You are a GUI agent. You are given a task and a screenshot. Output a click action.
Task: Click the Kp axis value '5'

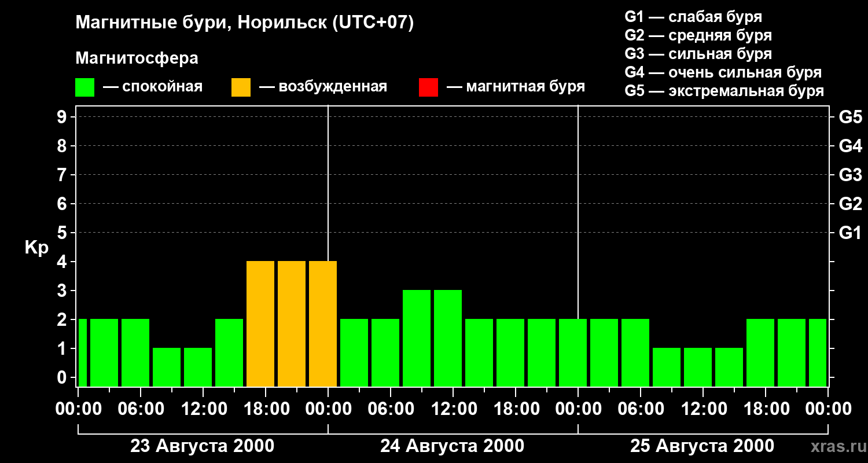tap(63, 233)
